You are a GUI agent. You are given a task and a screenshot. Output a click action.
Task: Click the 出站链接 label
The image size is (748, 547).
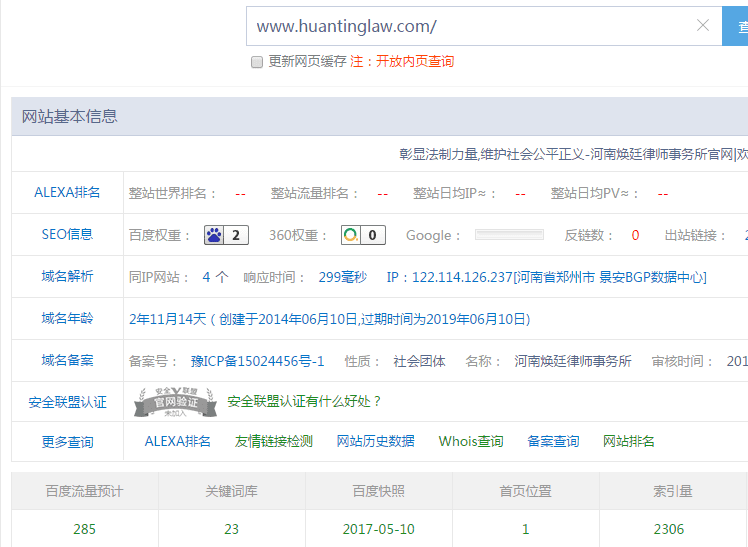tap(695, 235)
